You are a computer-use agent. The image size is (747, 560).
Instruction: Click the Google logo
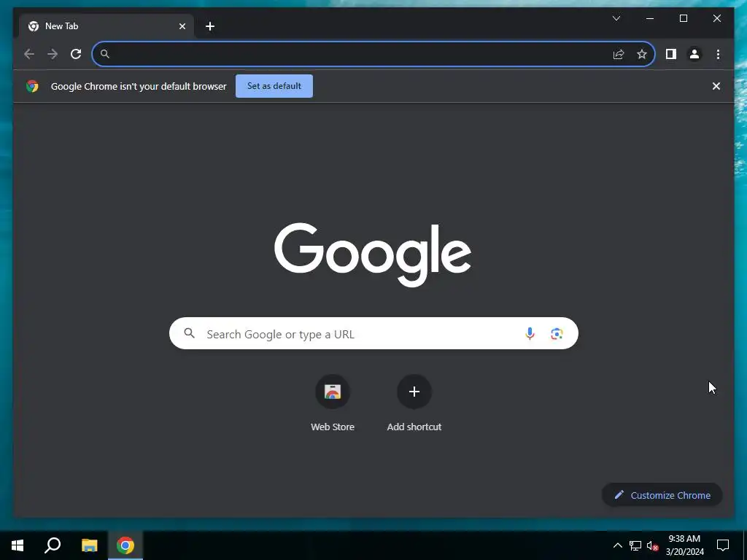[373, 254]
